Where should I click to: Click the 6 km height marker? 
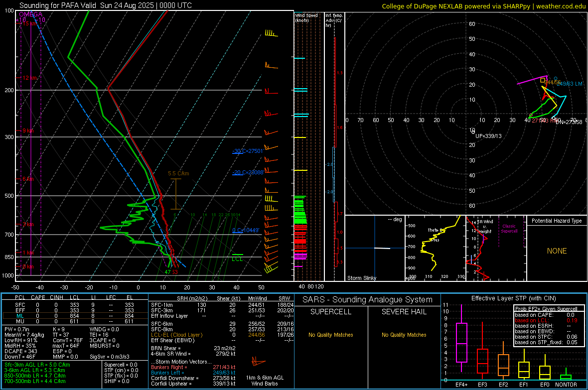click(x=28, y=179)
